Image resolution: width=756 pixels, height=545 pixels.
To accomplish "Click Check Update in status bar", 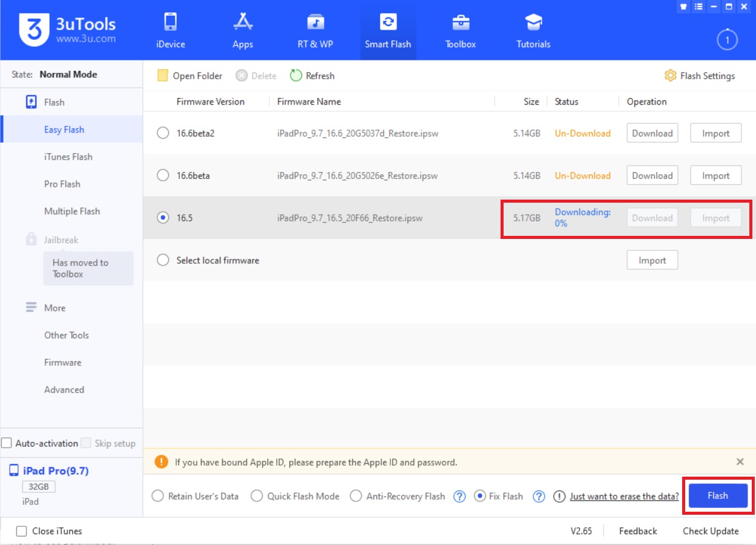I will tap(711, 531).
